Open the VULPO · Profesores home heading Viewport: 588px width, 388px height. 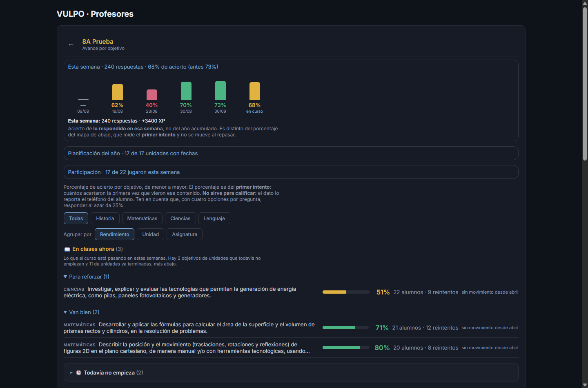click(x=95, y=14)
